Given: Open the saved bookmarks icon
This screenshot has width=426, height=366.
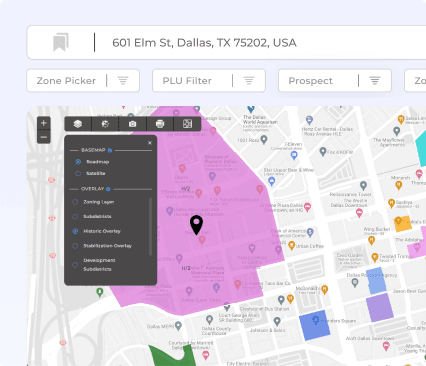Looking at the screenshot, I should (x=61, y=42).
